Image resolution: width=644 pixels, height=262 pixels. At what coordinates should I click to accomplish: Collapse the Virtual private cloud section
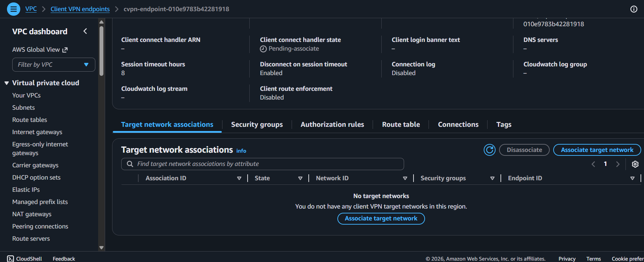pyautogui.click(x=7, y=83)
